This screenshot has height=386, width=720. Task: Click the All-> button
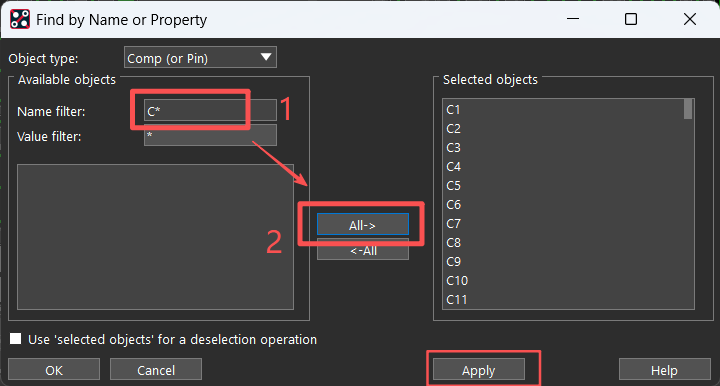(x=363, y=225)
